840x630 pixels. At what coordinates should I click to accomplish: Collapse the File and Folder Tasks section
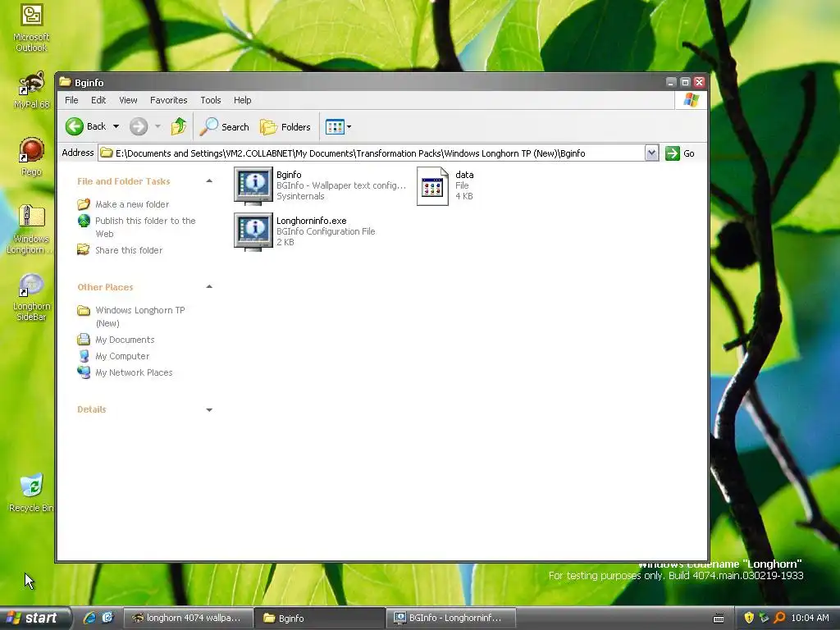click(x=209, y=181)
